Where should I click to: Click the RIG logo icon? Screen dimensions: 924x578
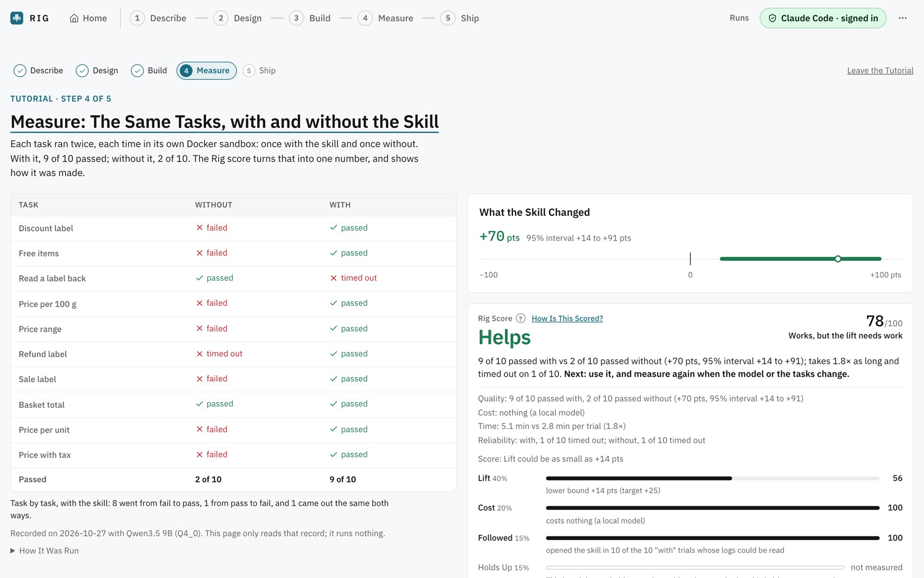16,18
